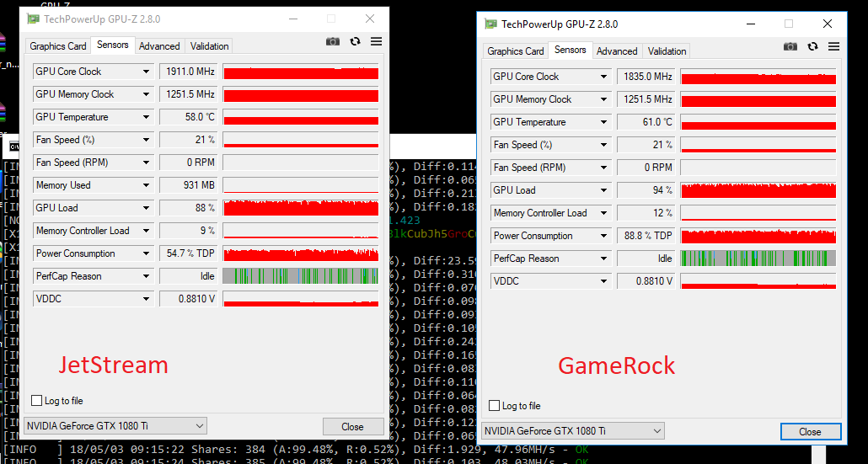
Task: Click GPU-Z app icon in JetStream title bar
Action: (33, 19)
